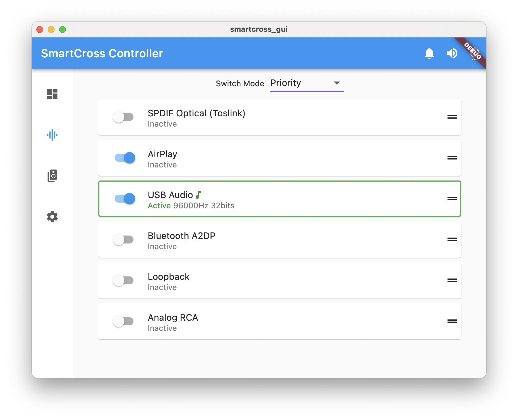
Task: Select the audio inputs waveform sidebar icon
Action: coord(52,135)
